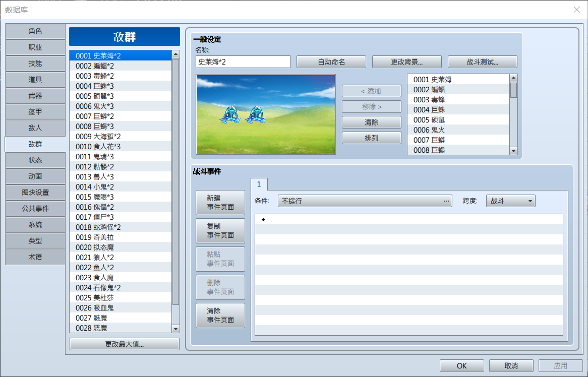Image resolution: width=588 pixels, height=377 pixels.
Task: Create a new event page (新建事件页面)
Action: click(x=220, y=203)
